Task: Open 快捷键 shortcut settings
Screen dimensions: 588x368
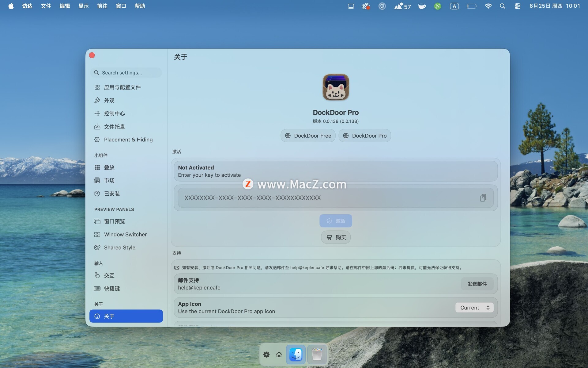Action: pyautogui.click(x=126, y=288)
